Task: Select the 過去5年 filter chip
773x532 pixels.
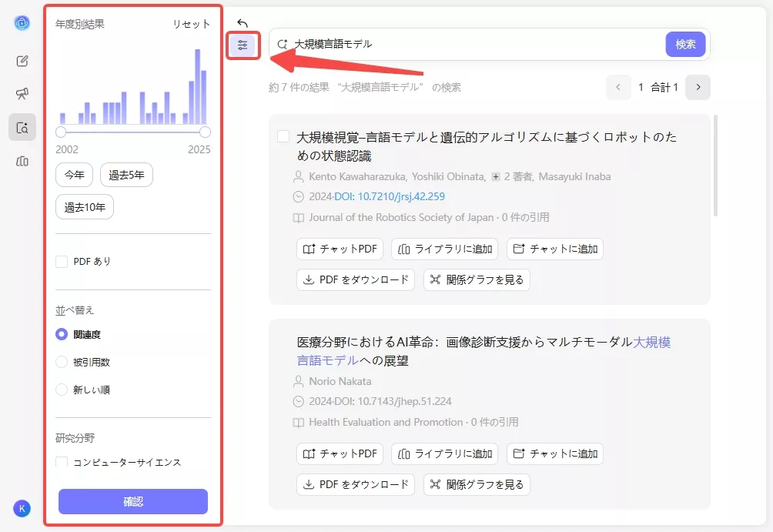Action: [x=126, y=174]
